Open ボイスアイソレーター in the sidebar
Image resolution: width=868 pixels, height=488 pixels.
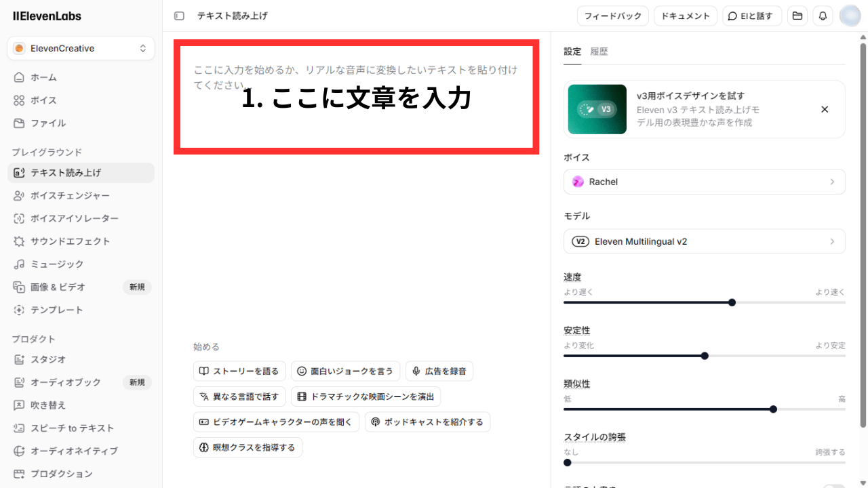(74, 218)
